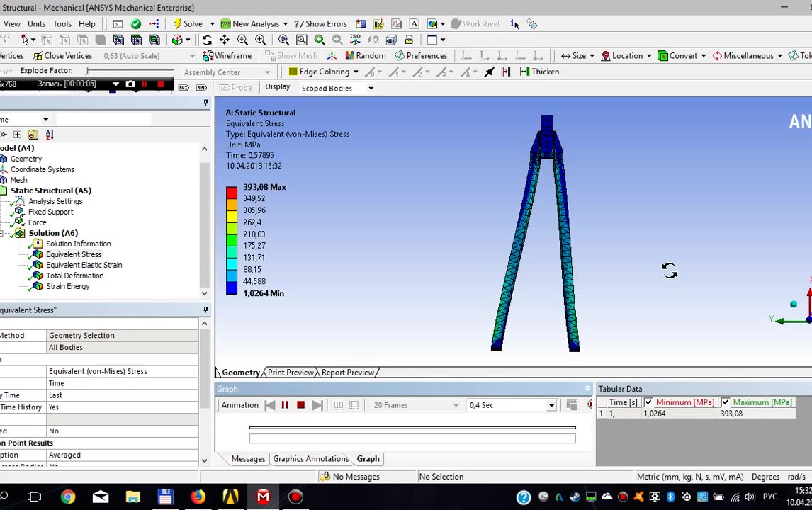Open the Messages tab
Viewport: 812px width, 510px height.
coord(248,459)
